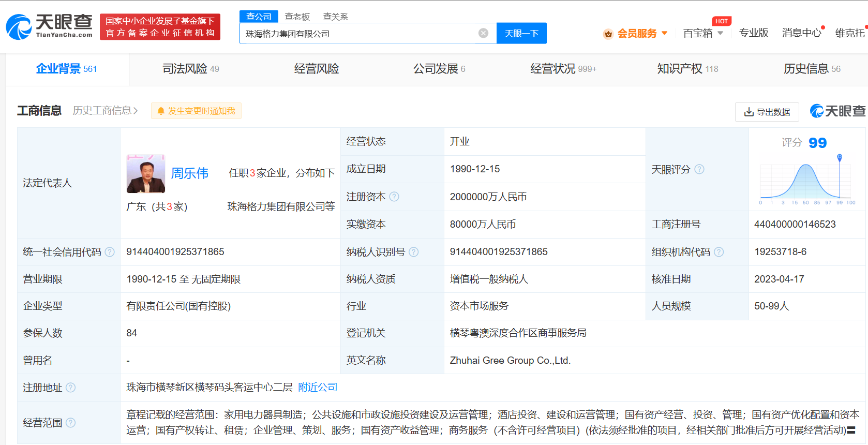Click 珠海格力集团有限公司等 company text

[281, 207]
